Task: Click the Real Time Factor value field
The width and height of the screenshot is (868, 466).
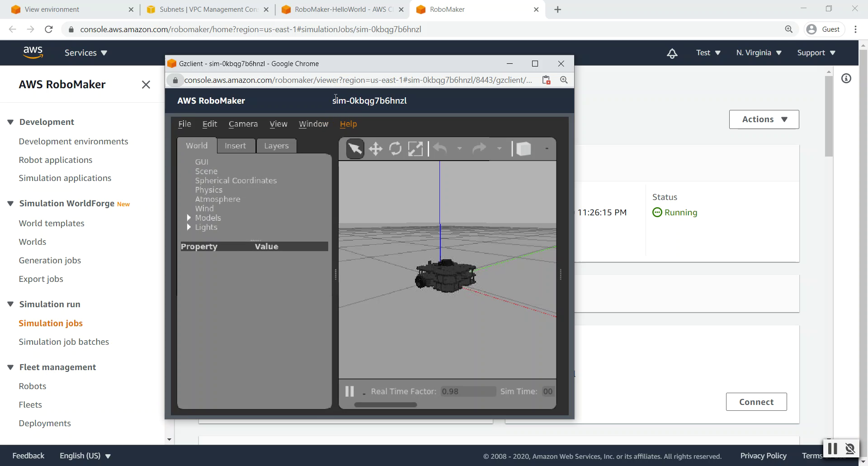Action: point(467,391)
